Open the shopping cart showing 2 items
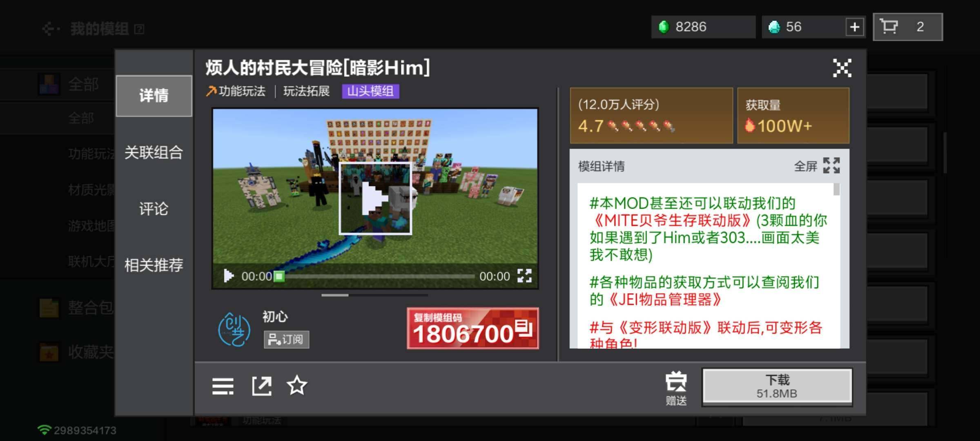This screenshot has height=441, width=980. coord(908,27)
